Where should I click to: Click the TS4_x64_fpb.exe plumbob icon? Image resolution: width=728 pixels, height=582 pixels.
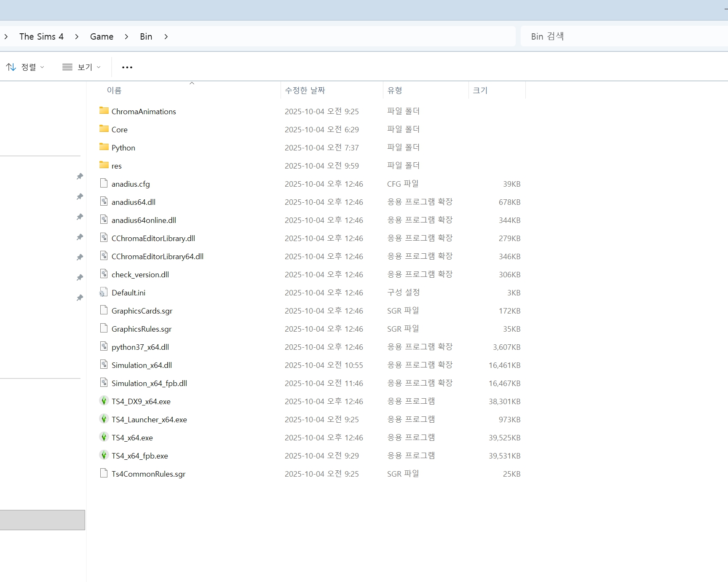click(104, 455)
